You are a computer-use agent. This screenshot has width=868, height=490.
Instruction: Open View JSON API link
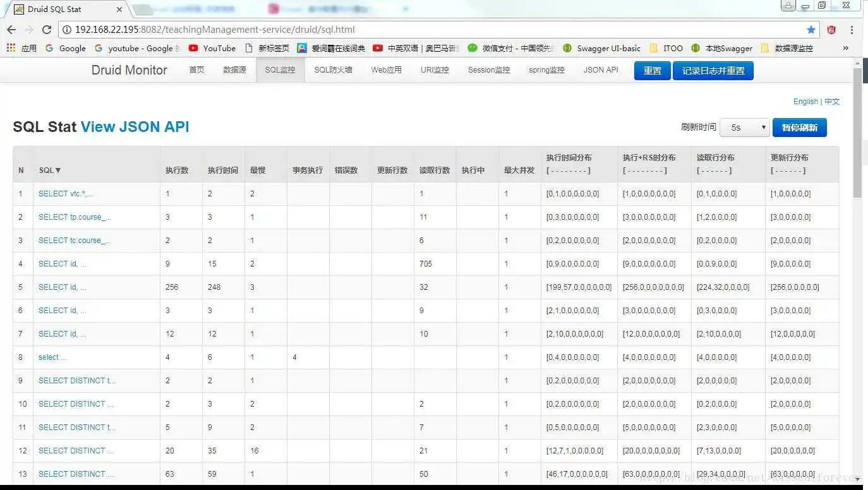point(134,127)
